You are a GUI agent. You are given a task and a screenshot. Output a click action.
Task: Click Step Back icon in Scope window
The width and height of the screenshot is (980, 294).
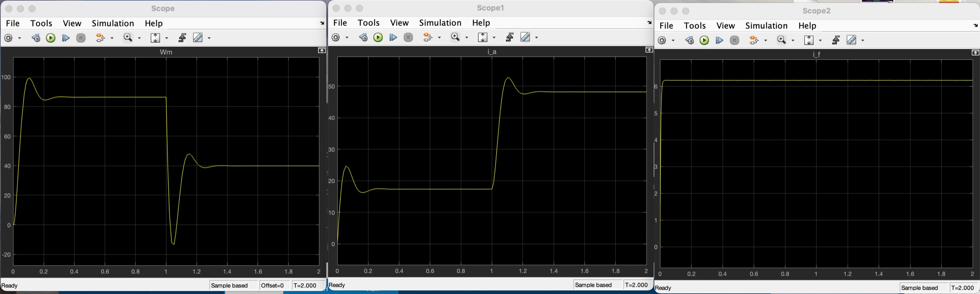(x=36, y=38)
